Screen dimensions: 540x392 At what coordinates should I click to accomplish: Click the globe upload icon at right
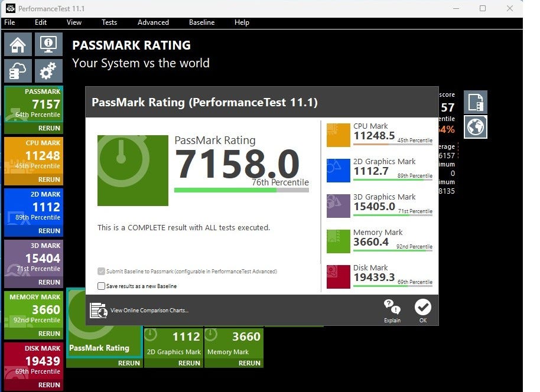click(475, 127)
